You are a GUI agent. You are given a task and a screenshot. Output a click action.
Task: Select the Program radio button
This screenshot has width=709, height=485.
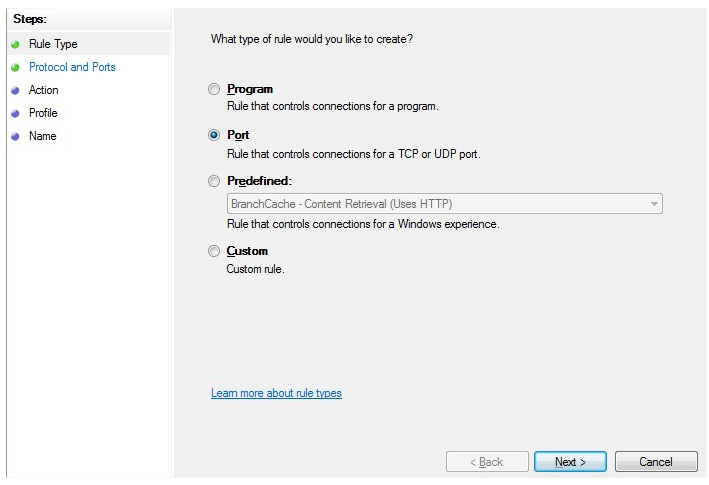[x=214, y=89]
